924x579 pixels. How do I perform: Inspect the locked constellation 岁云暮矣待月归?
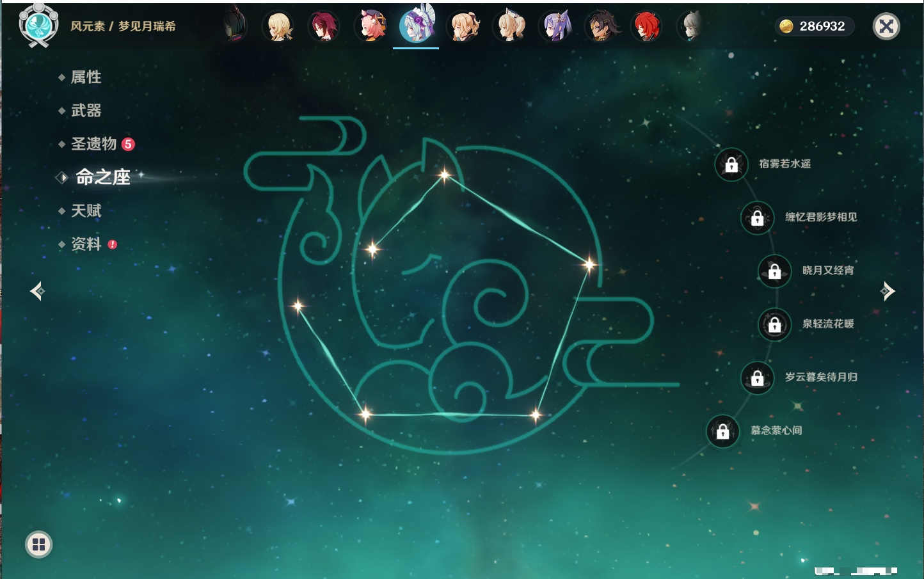(758, 377)
